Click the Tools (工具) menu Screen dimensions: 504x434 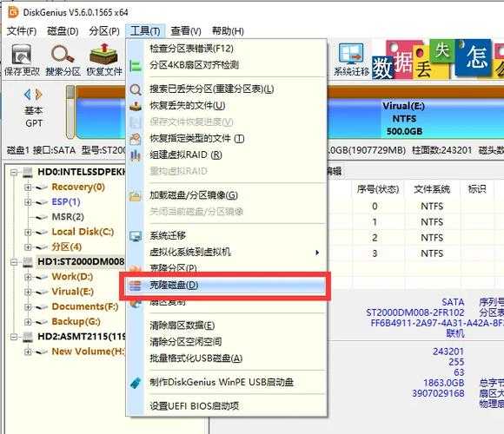[145, 31]
